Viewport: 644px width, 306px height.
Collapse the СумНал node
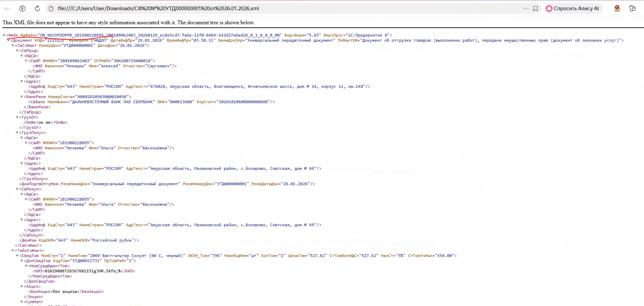[22, 302]
